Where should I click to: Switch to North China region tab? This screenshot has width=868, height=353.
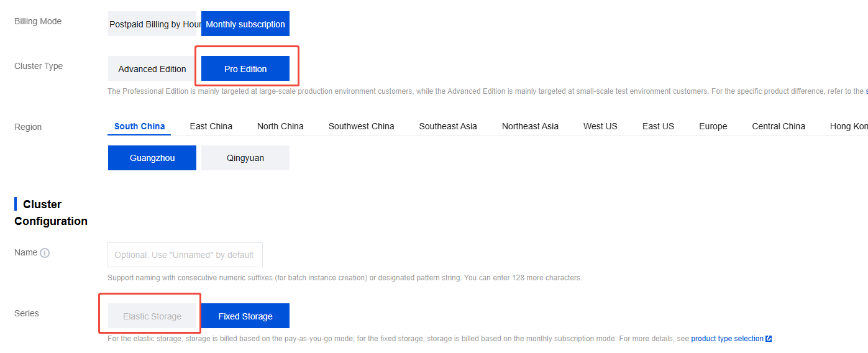coord(280,126)
